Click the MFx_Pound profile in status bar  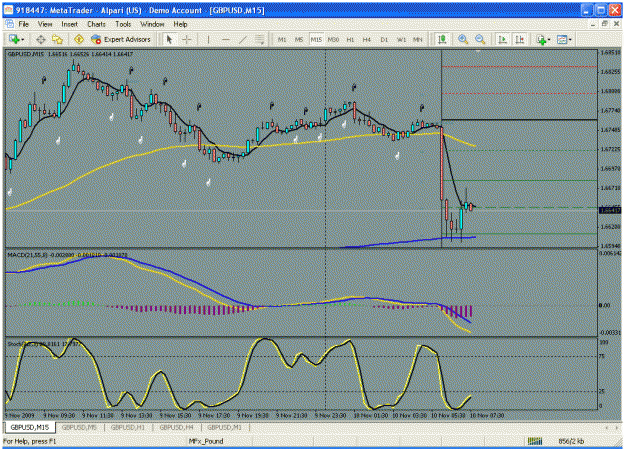coord(206,441)
